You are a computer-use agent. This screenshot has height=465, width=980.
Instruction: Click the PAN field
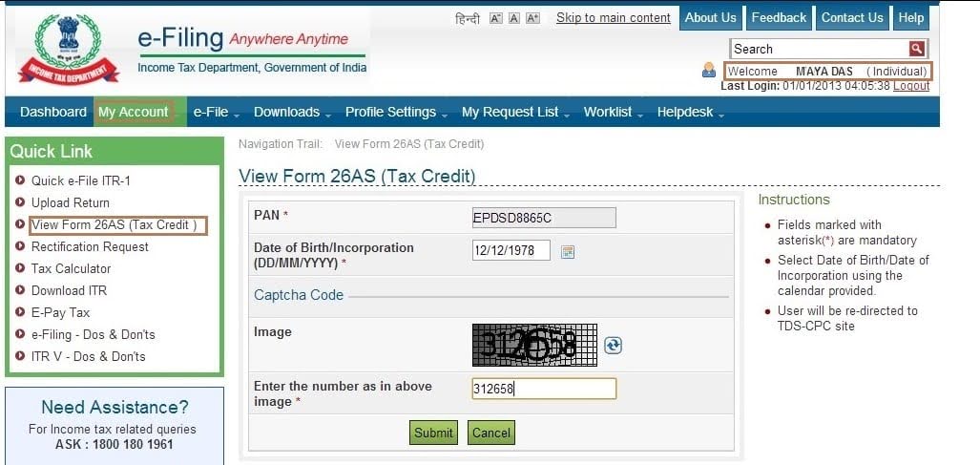544,218
